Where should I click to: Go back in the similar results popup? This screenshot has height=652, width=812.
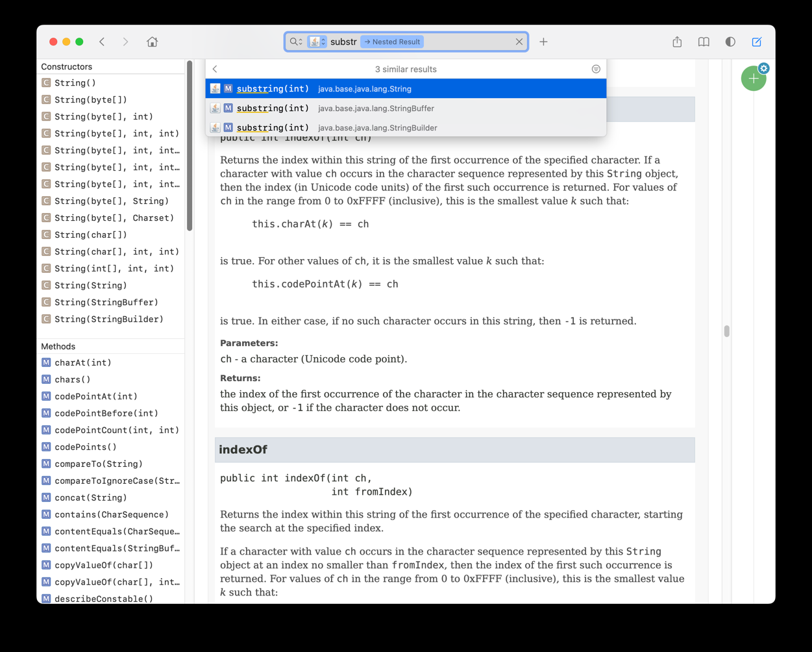215,69
